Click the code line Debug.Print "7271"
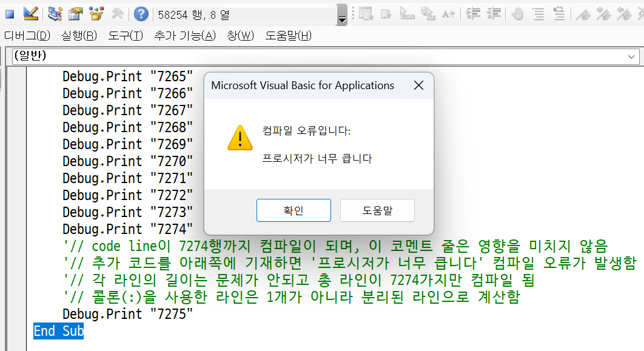 (x=128, y=178)
